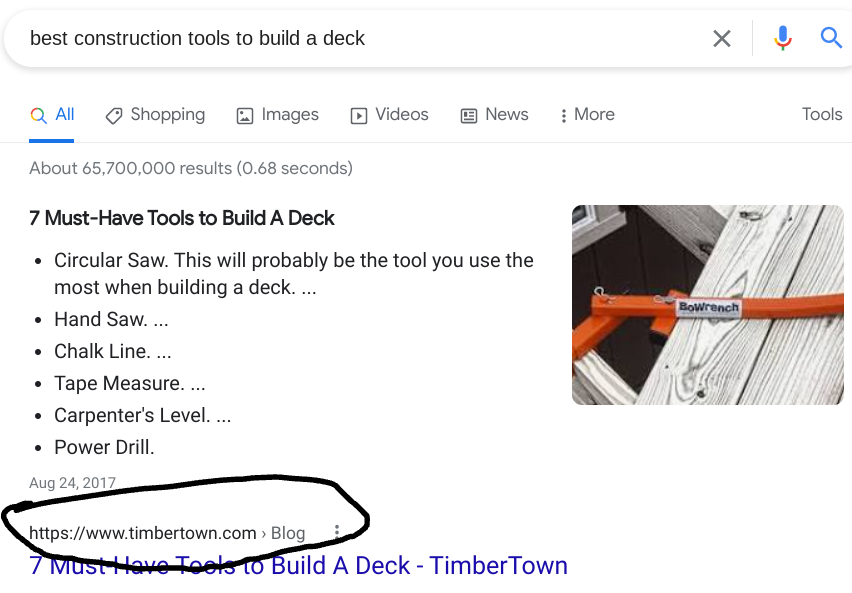Click the Videos play icon
This screenshot has width=852, height=593.
coord(359,115)
